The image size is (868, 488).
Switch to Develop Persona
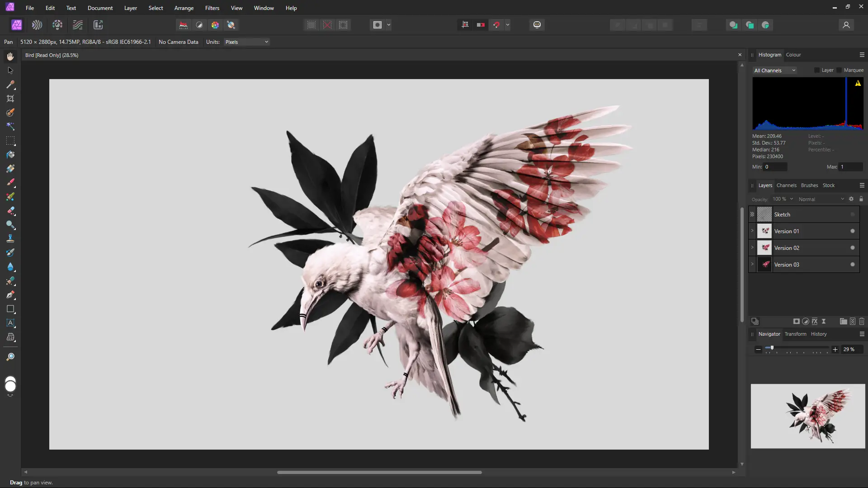[x=57, y=25]
